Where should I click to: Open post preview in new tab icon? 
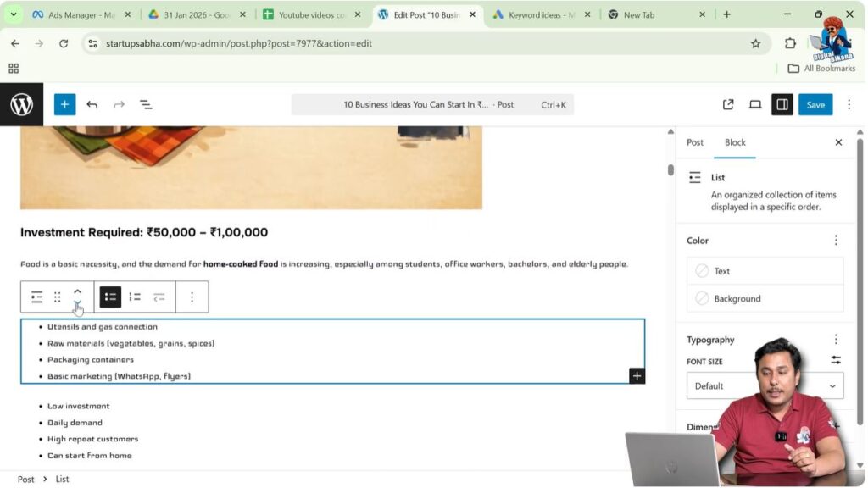pyautogui.click(x=728, y=104)
